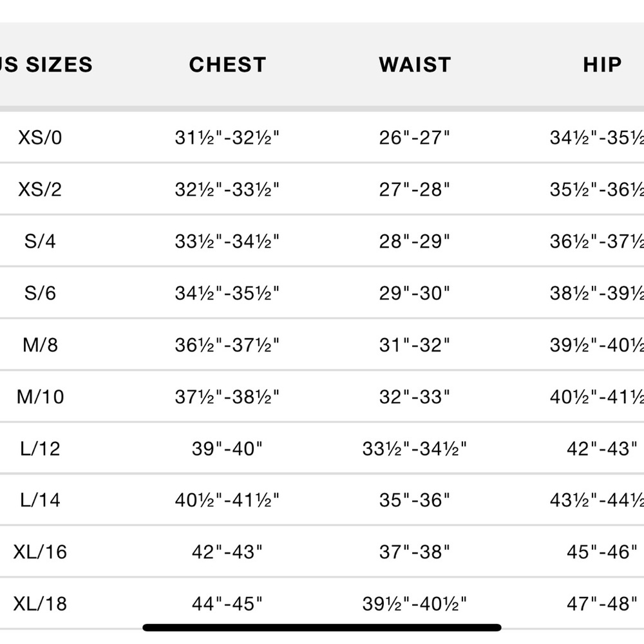Click the US SIZES column header
Viewport: 644px width, 644px height.
[x=46, y=65]
